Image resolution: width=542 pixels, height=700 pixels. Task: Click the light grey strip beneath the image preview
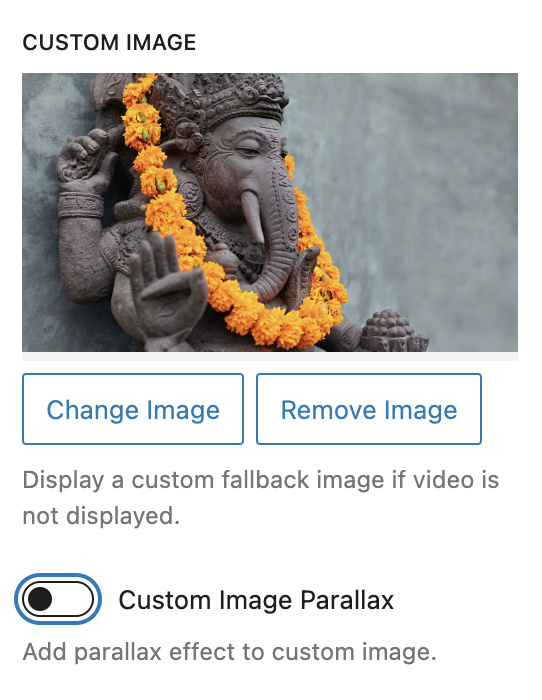tap(270, 356)
